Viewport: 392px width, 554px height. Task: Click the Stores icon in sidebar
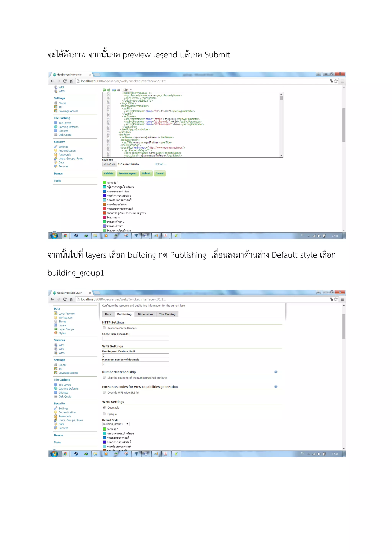[x=56, y=321]
